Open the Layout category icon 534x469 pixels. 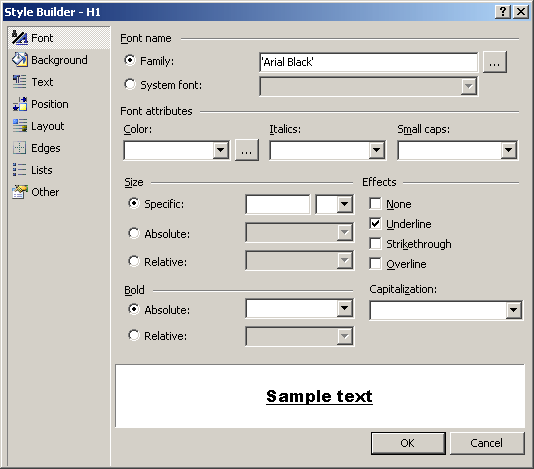[x=19, y=126]
